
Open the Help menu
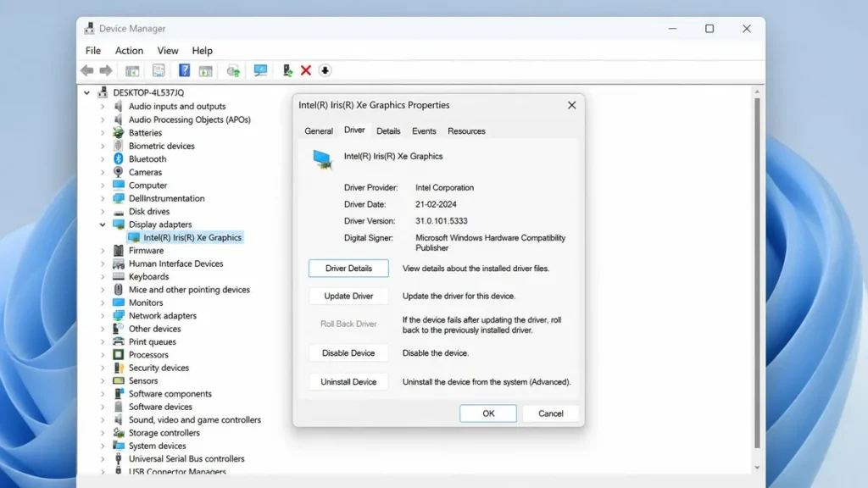tap(202, 50)
